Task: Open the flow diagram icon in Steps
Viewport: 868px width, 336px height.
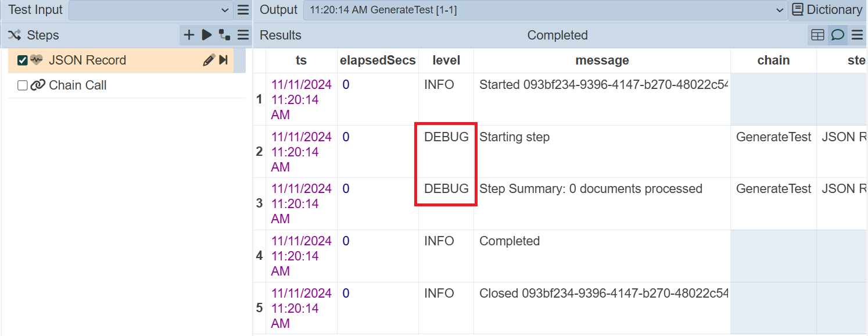Action: coord(224,35)
